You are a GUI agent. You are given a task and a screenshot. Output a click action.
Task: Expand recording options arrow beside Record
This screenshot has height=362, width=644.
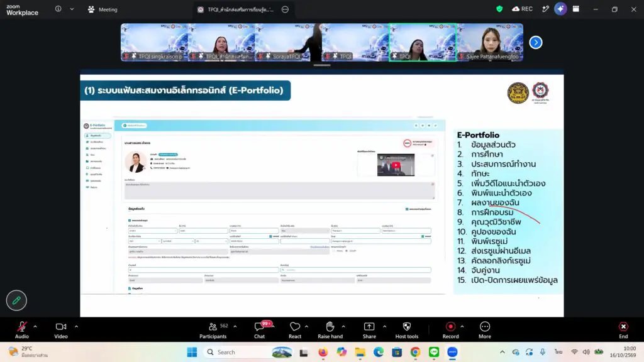coord(462,327)
